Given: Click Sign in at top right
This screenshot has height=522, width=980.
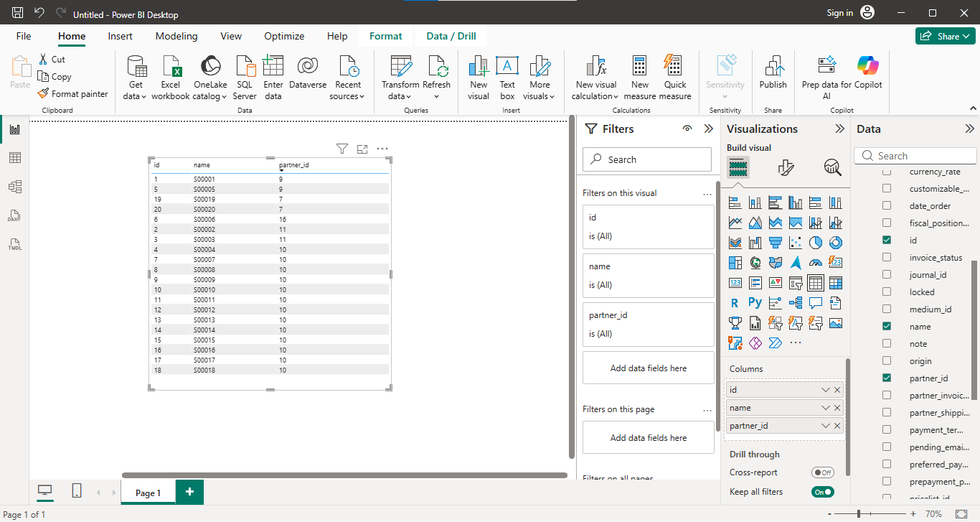Looking at the screenshot, I should point(839,13).
